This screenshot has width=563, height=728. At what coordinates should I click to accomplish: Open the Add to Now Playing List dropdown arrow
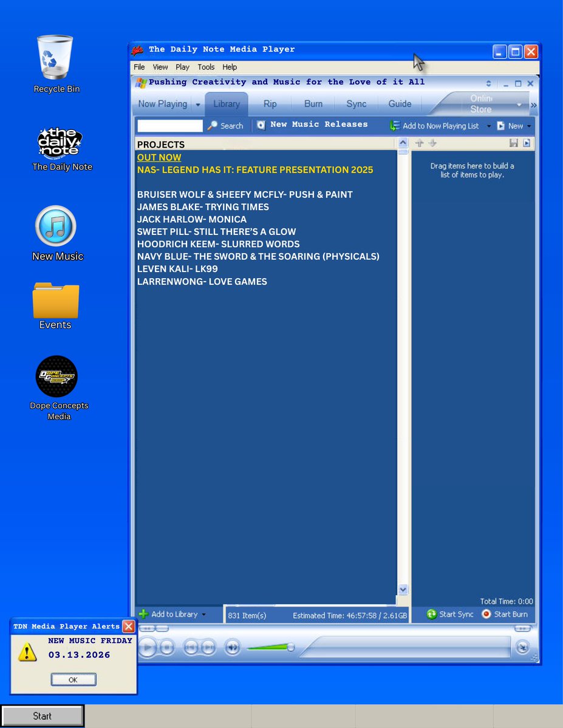[489, 126]
